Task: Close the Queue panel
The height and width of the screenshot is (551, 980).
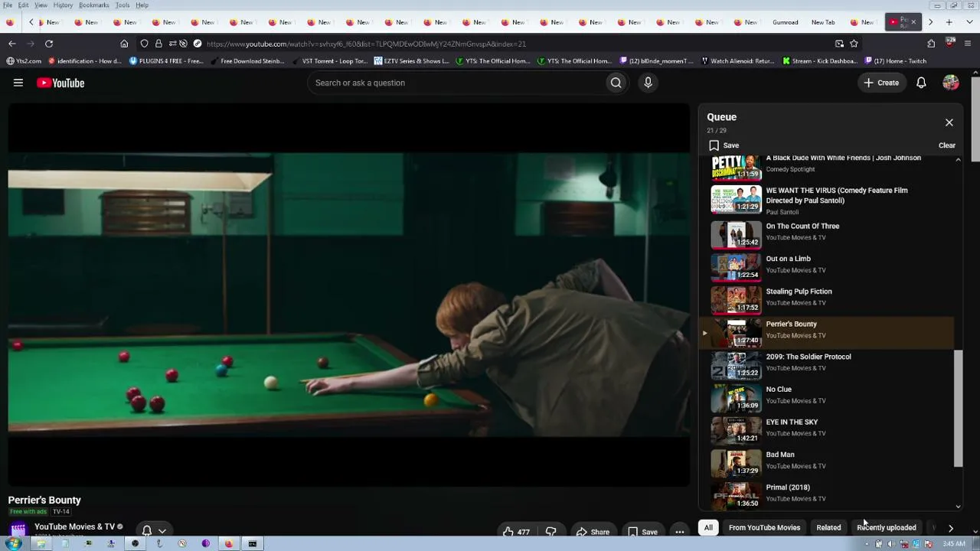Action: pyautogui.click(x=949, y=122)
